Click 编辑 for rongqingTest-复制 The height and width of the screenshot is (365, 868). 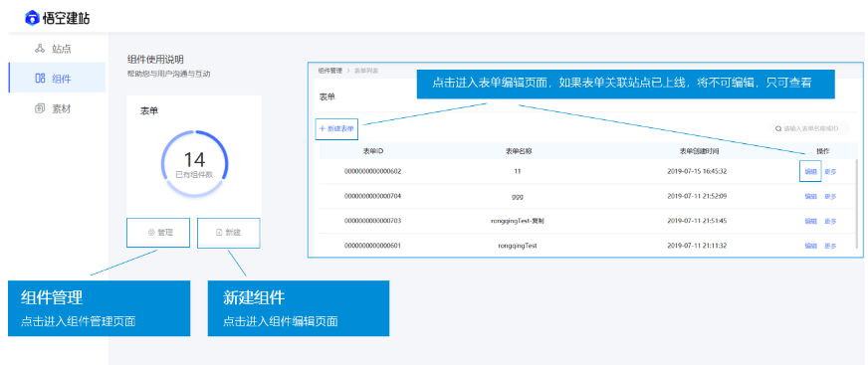(x=810, y=221)
